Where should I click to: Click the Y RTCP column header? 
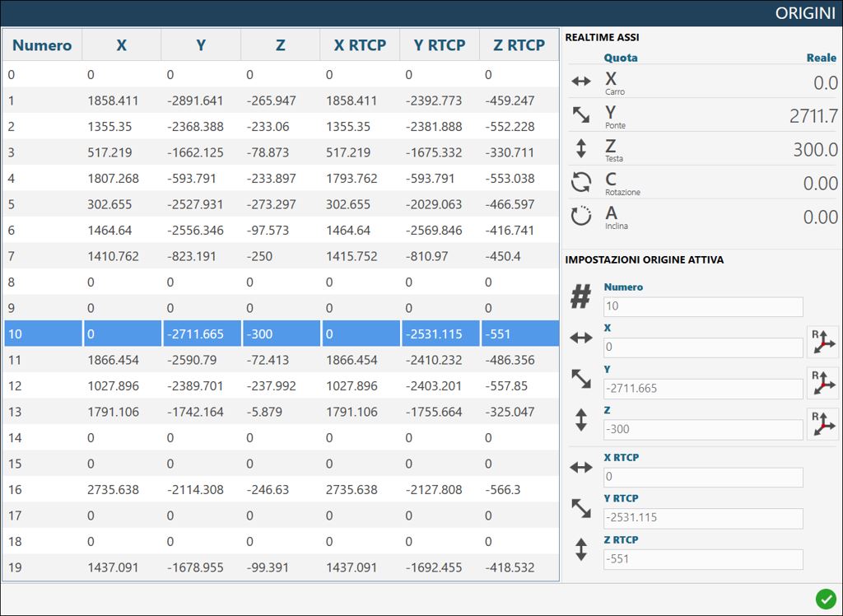point(440,45)
